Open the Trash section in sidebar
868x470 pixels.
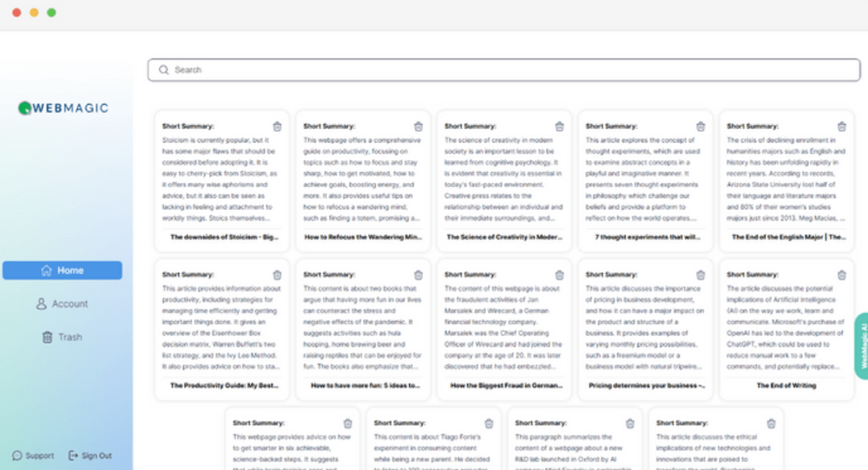62,337
